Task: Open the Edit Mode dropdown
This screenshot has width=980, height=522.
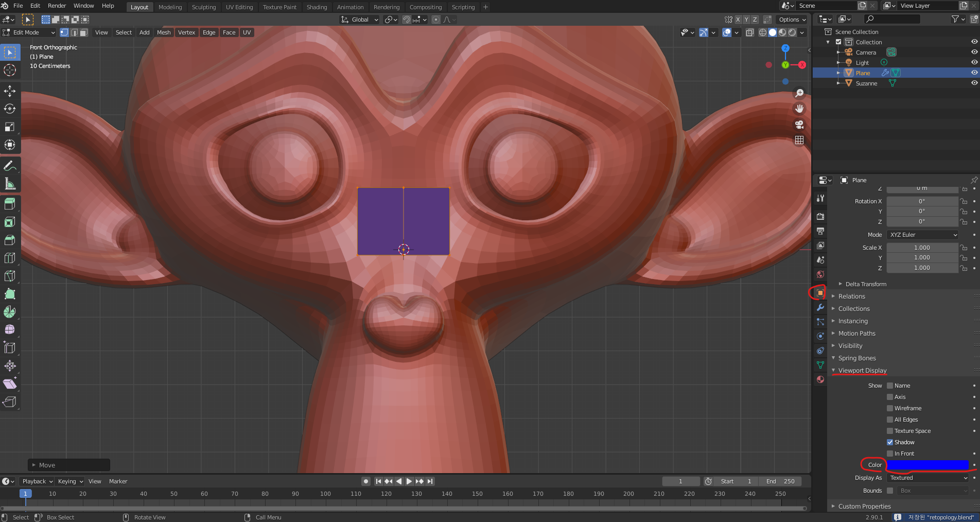Action: [x=29, y=32]
